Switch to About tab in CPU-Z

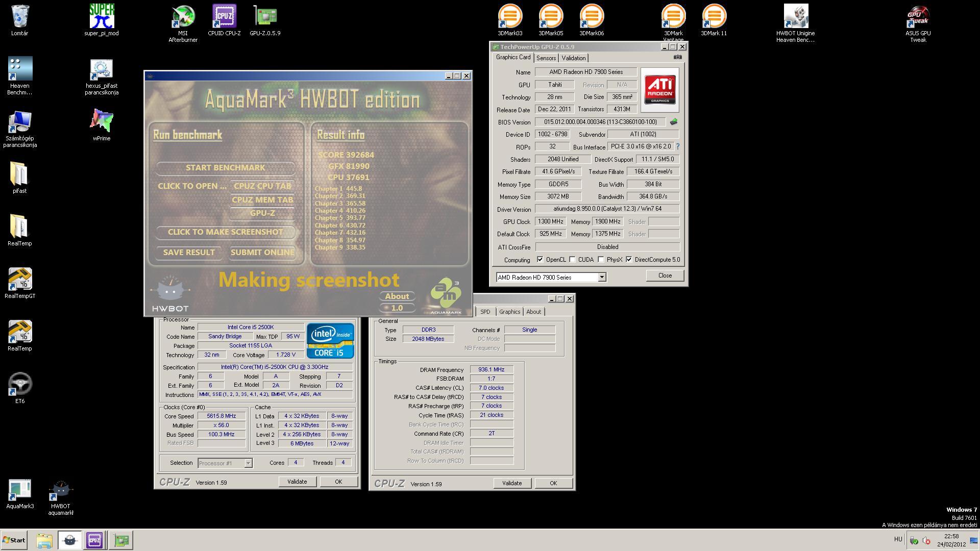534,312
